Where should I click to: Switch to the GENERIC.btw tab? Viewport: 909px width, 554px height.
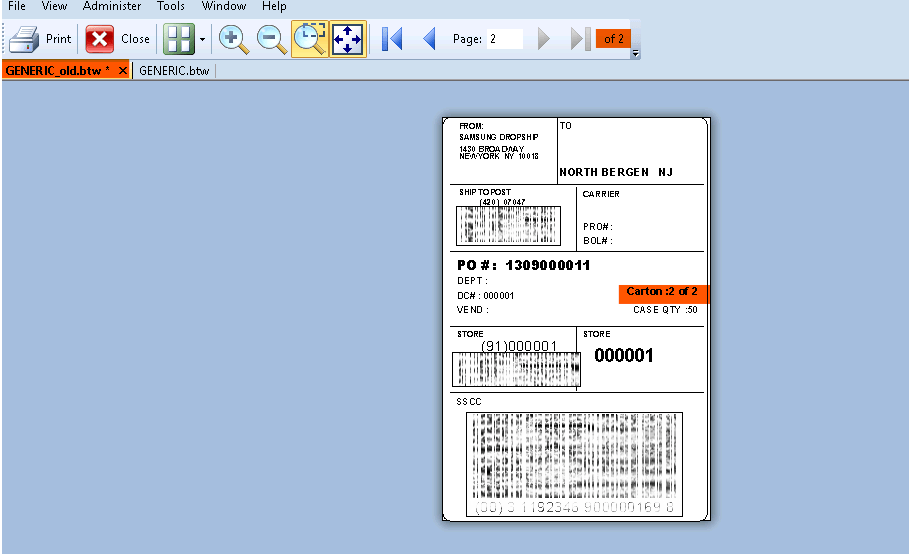tap(174, 71)
